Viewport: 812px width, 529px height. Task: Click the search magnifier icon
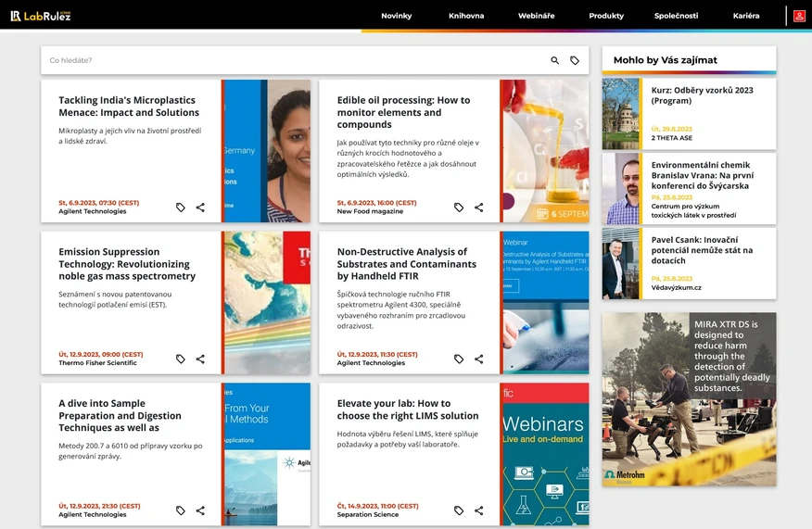[554, 60]
